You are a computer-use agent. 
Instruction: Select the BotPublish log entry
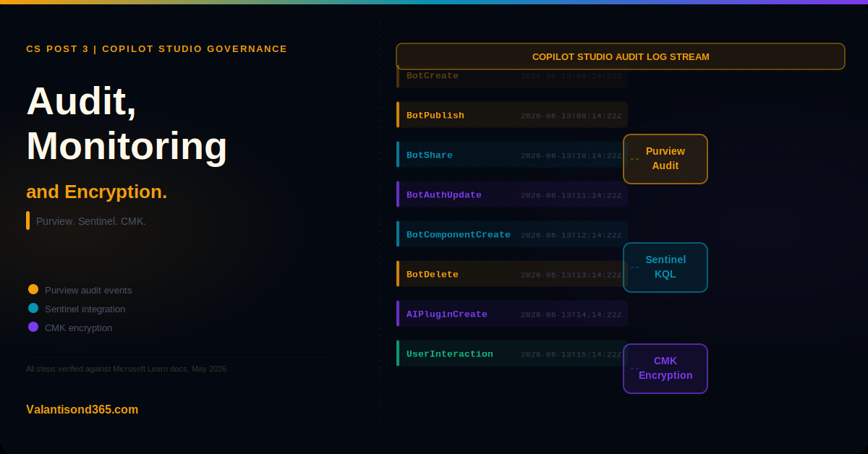pyautogui.click(x=512, y=115)
